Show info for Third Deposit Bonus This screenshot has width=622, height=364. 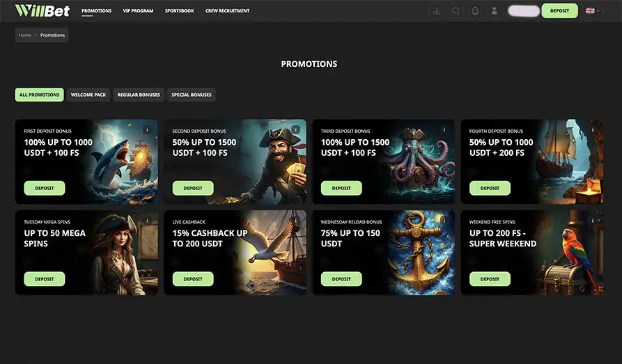coord(444,129)
